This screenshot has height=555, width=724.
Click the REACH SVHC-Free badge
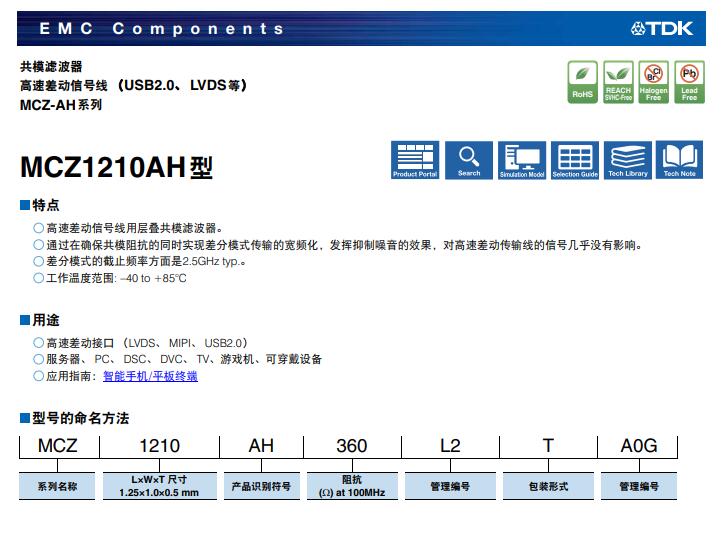pyautogui.click(x=618, y=82)
